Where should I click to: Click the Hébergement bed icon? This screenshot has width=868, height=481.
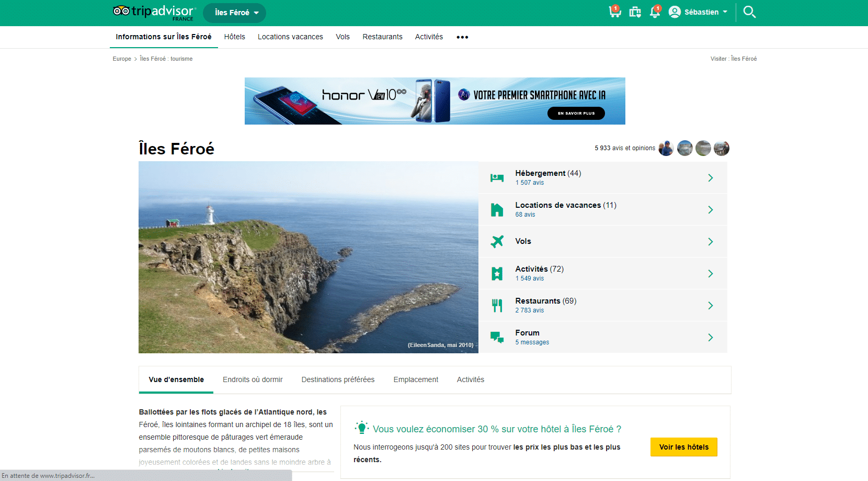tap(497, 178)
